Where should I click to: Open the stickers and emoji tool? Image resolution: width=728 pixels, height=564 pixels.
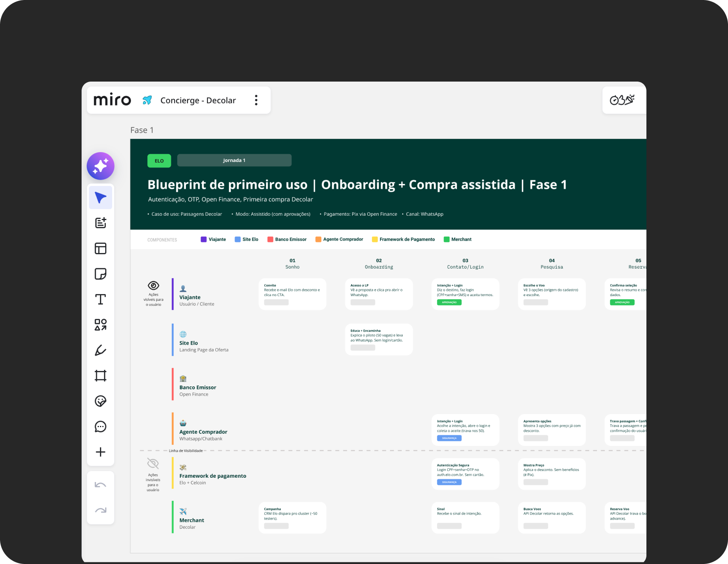tap(100, 401)
